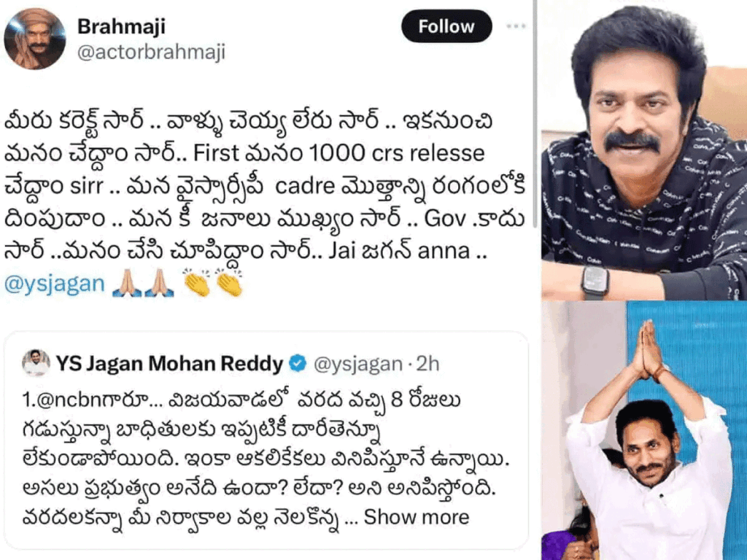Open the quoted tweet card body

coord(266,440)
